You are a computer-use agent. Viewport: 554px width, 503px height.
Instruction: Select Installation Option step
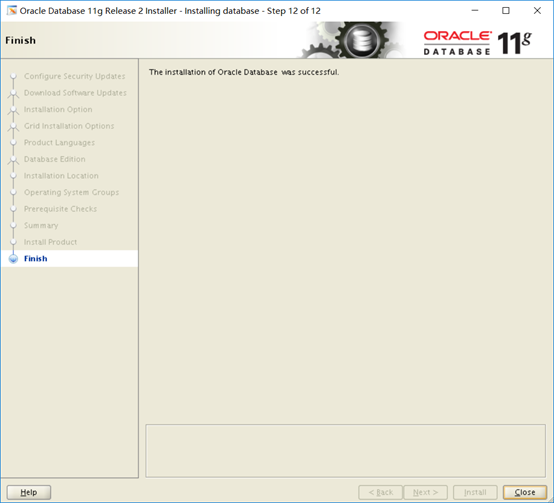pos(58,110)
